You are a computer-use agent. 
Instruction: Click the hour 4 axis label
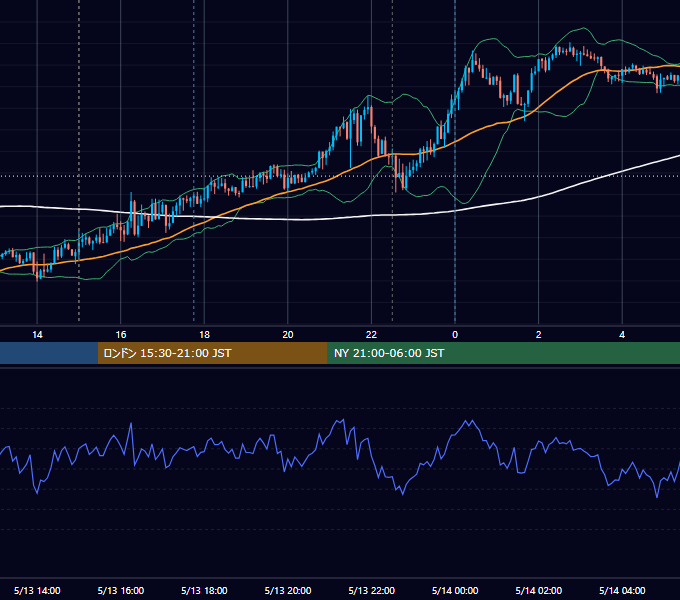pyautogui.click(x=622, y=335)
